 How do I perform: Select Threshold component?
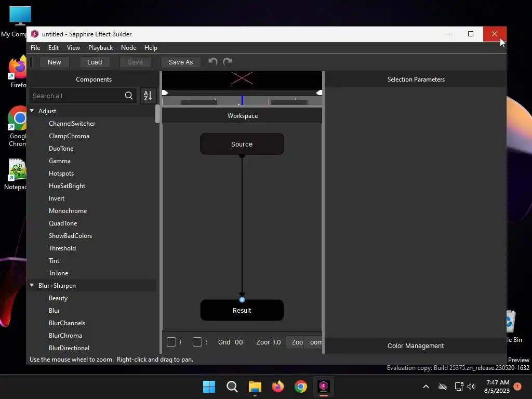pyautogui.click(x=62, y=248)
